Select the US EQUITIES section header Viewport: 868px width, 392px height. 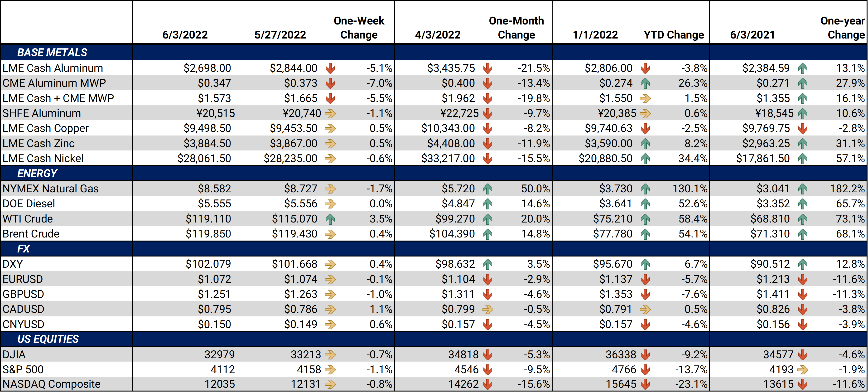(x=48, y=339)
